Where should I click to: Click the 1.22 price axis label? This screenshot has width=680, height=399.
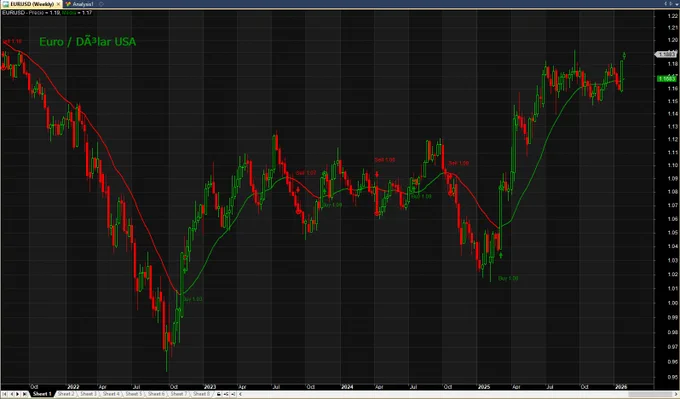pos(673,16)
